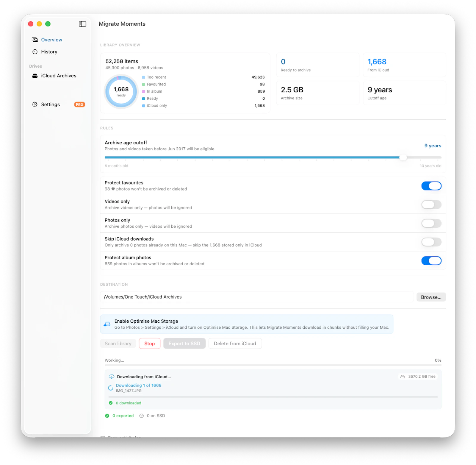Viewport: 476px width, 465px height.
Task: Click the arrow circle icon beside 0 on SSD
Action: click(142, 416)
